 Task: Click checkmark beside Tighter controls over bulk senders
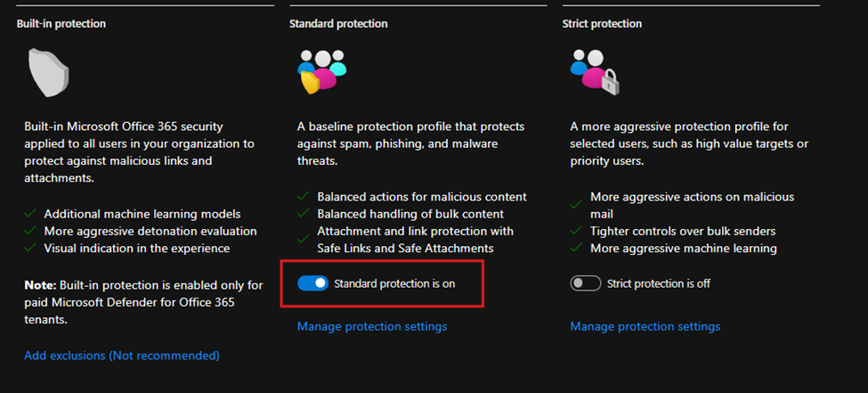577,231
